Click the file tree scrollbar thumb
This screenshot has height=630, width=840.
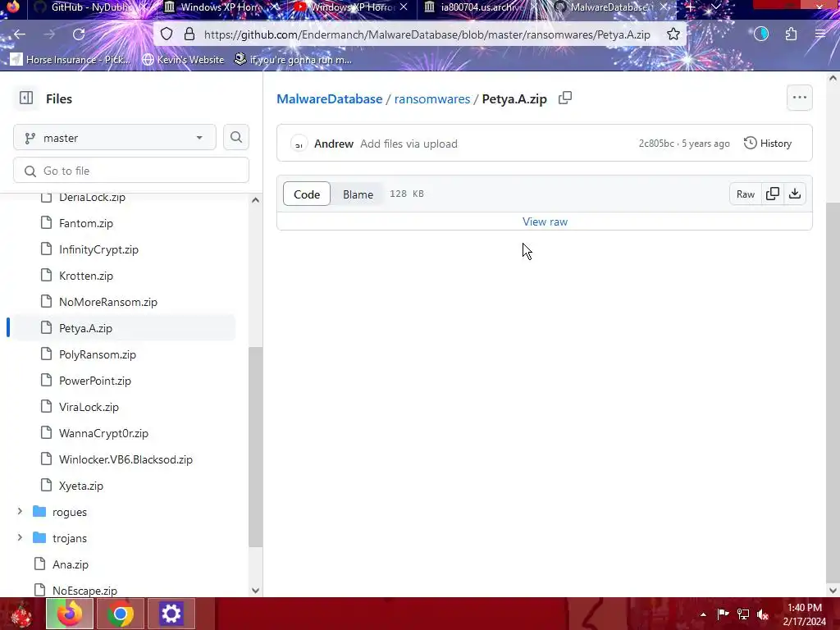(256, 447)
